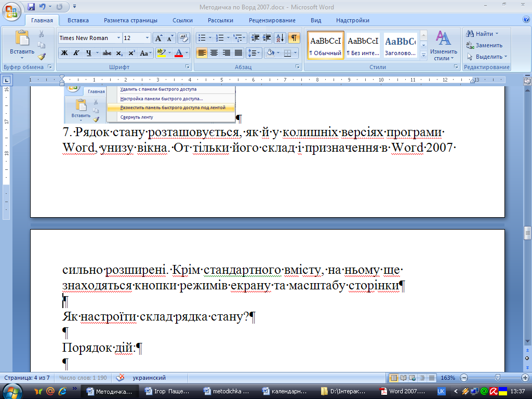Open Word help question mark icon
Image resolution: width=532 pixels, height=399 pixels.
[x=526, y=19]
